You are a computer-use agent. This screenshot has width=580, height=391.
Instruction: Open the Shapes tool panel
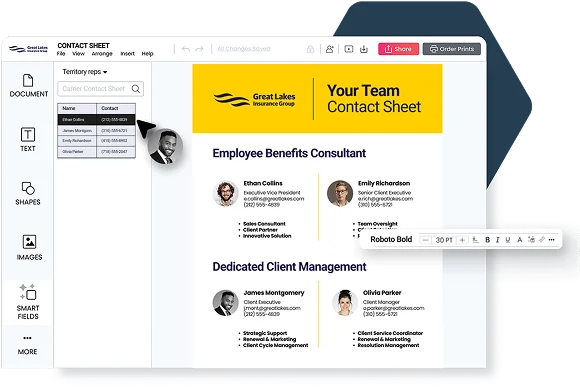pyautogui.click(x=28, y=193)
